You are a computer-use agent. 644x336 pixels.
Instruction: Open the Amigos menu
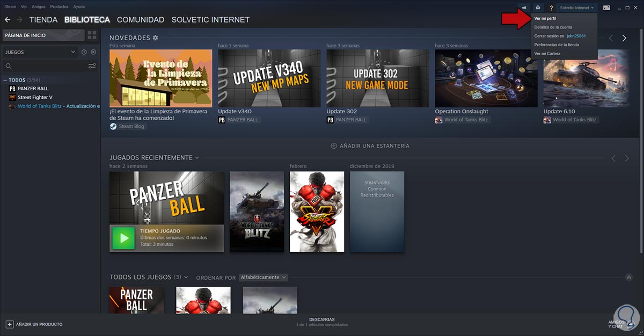coord(39,7)
